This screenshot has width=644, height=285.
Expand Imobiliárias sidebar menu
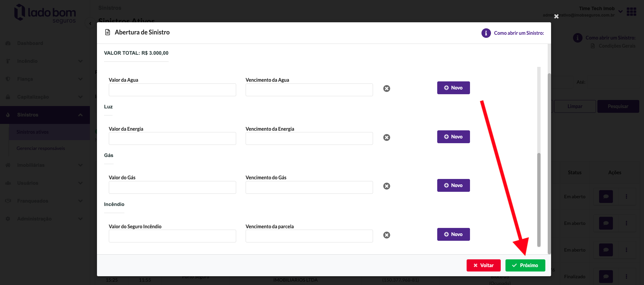[x=45, y=165]
